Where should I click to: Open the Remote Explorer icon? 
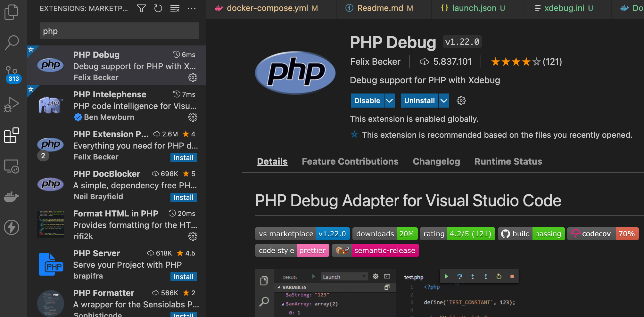tap(12, 166)
